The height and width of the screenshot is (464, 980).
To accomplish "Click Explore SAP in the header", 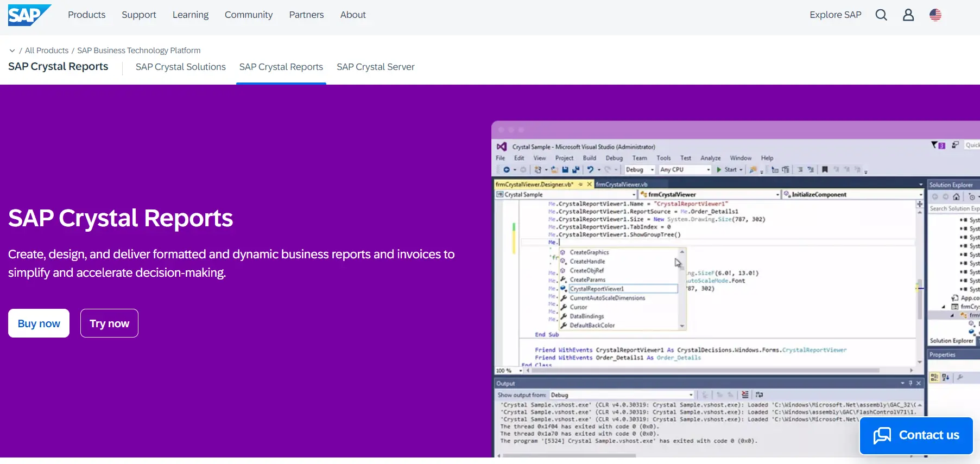I will [836, 15].
